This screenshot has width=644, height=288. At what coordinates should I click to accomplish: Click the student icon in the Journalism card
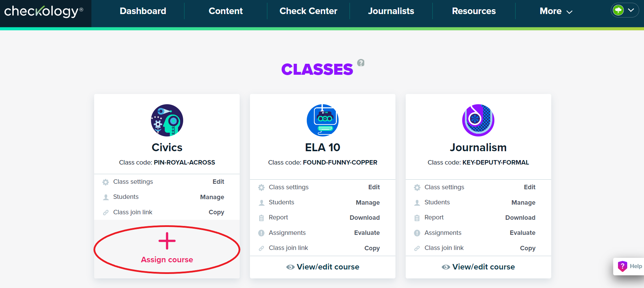point(417,203)
